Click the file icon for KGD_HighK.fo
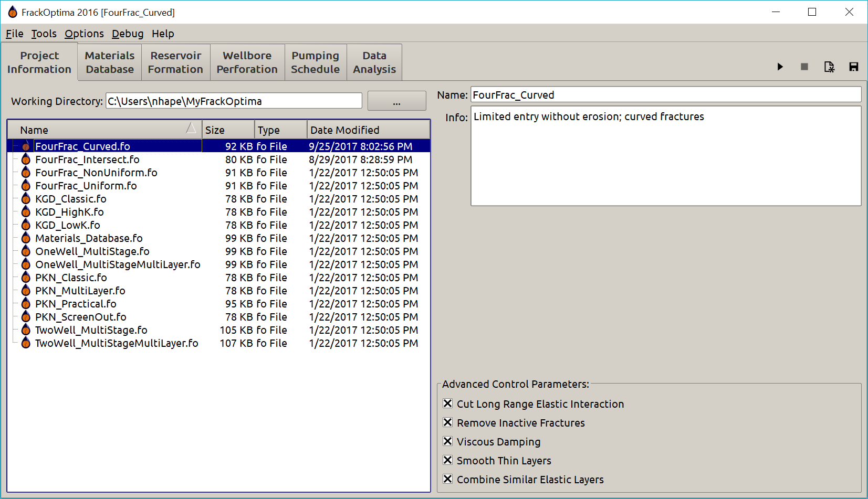 (x=26, y=211)
